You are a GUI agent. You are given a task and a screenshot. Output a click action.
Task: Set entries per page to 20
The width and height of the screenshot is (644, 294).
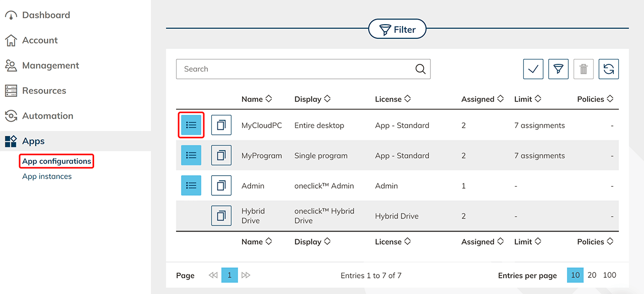592,275
